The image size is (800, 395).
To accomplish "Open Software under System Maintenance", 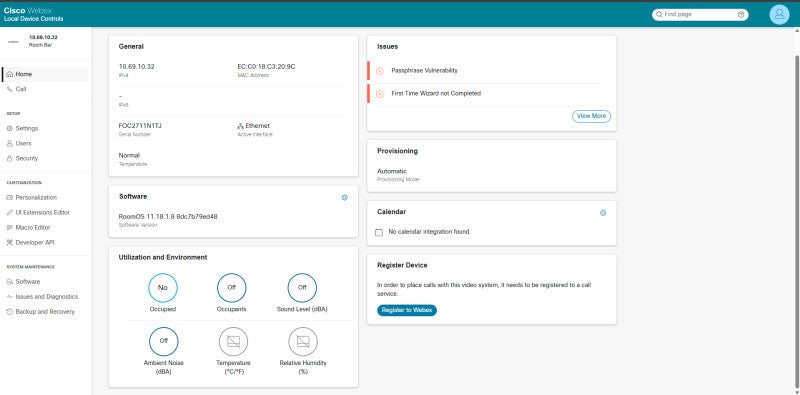I will click(x=45, y=282).
